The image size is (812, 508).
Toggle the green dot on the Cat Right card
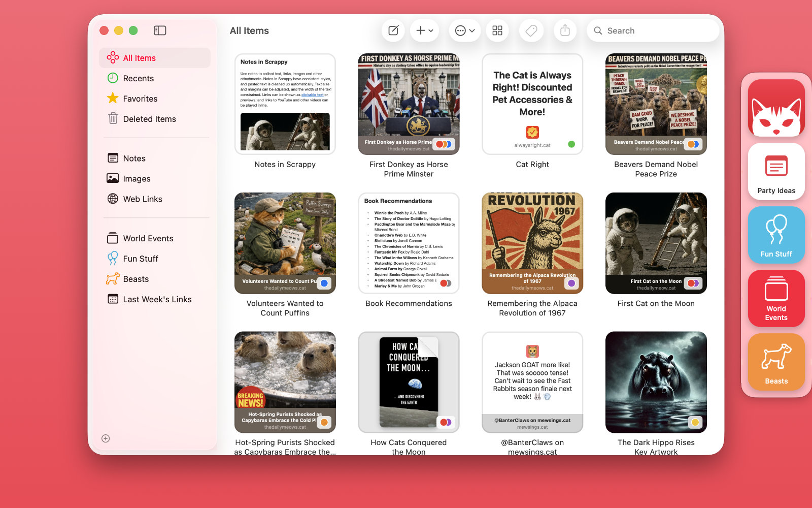point(571,144)
